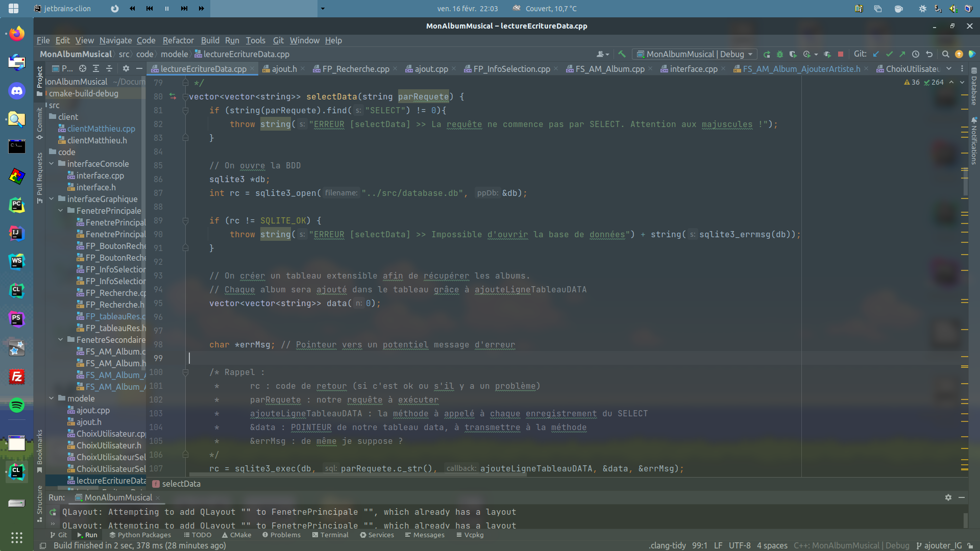Click the Profile run icon
The width and height of the screenshot is (980, 551).
pyautogui.click(x=807, y=54)
